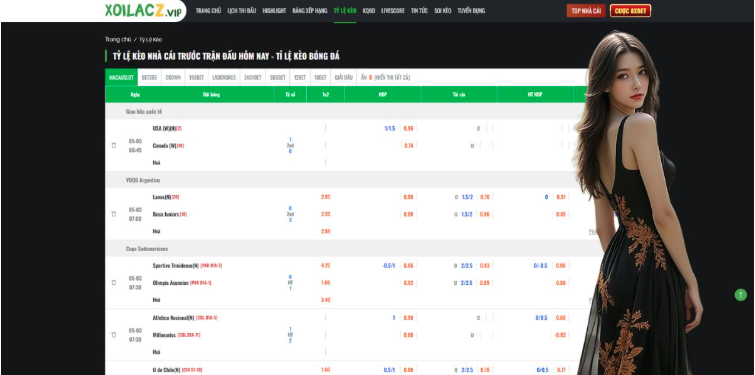Open the Giải Đấu league filter
755x375 pixels.
point(344,77)
